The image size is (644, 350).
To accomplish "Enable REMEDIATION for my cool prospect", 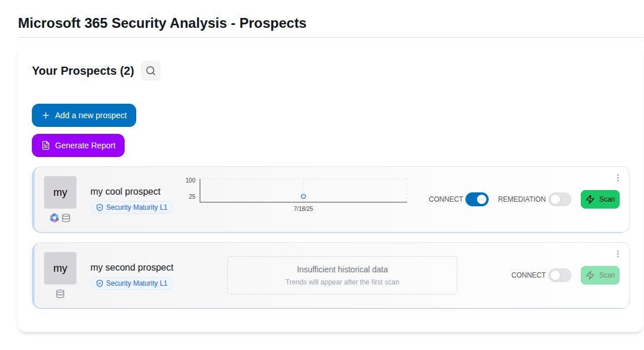I will point(560,199).
